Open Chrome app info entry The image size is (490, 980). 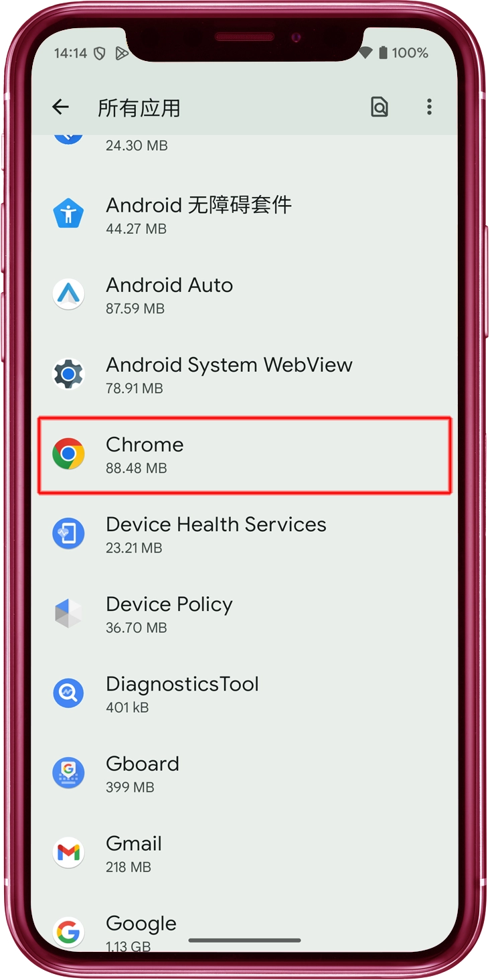click(x=245, y=455)
